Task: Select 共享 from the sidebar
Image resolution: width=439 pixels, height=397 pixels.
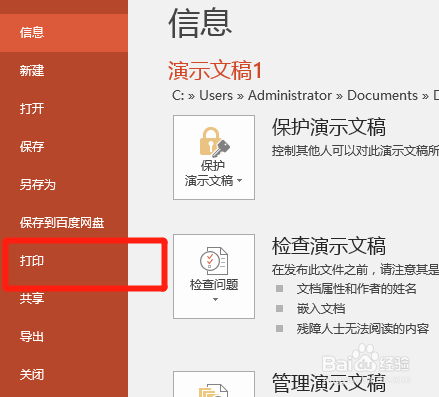Action: [64, 299]
